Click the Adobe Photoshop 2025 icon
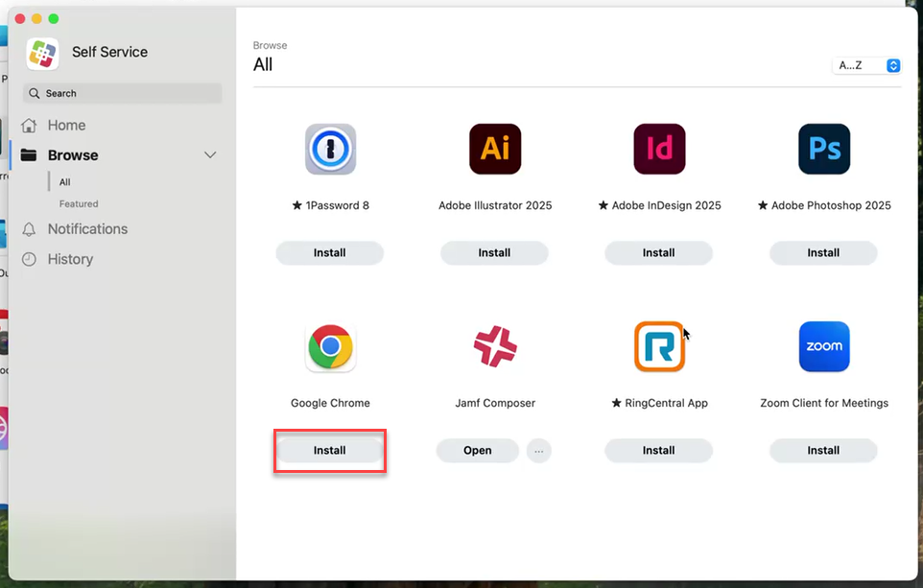This screenshot has width=923, height=588. click(x=824, y=149)
